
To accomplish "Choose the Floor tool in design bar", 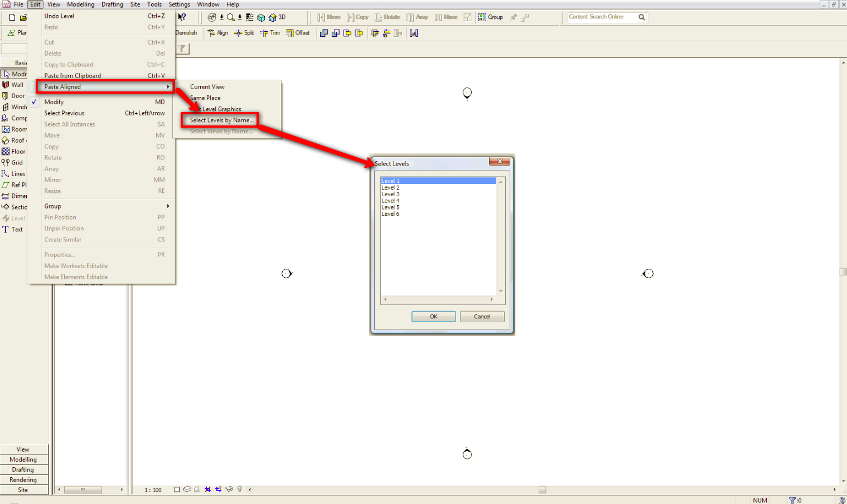I will click(13, 152).
